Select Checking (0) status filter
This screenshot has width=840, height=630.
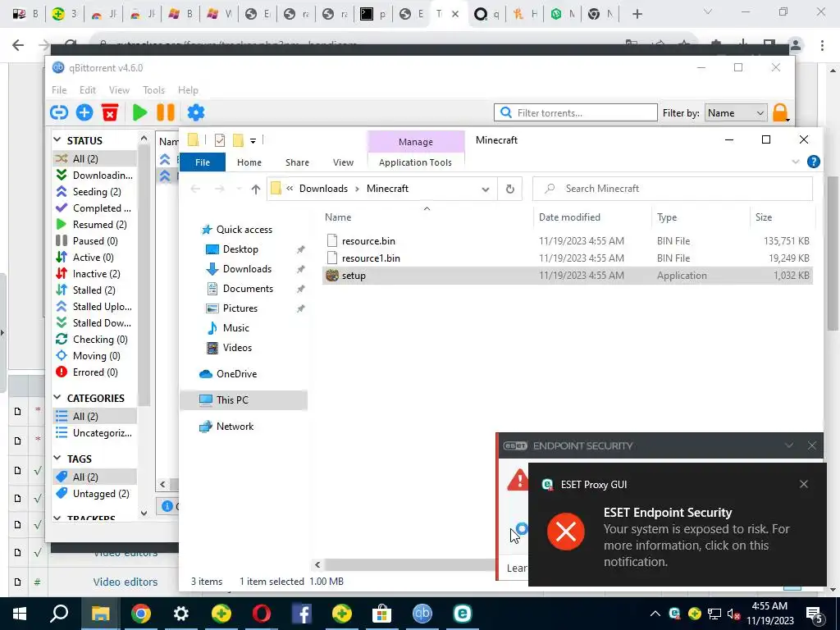click(x=92, y=340)
